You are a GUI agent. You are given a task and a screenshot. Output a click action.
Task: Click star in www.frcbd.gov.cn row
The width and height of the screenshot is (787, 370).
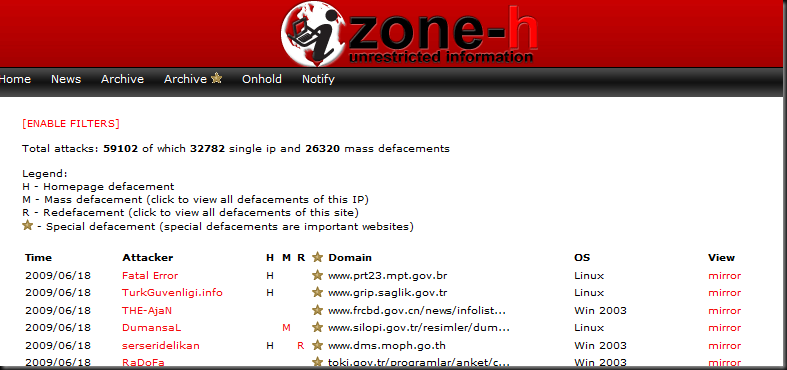coord(317,310)
